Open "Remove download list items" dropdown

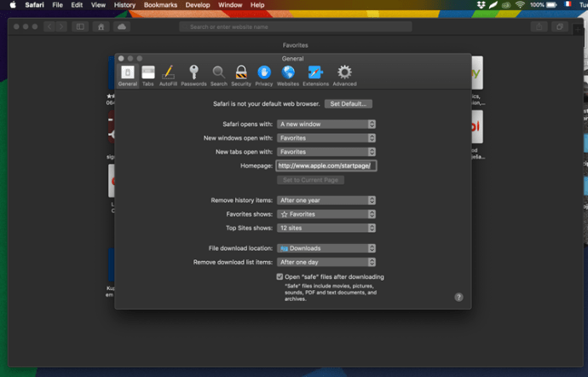[326, 262]
